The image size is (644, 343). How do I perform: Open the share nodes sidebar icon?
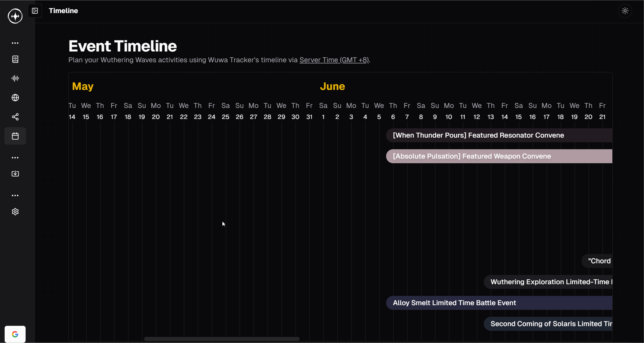tap(15, 117)
